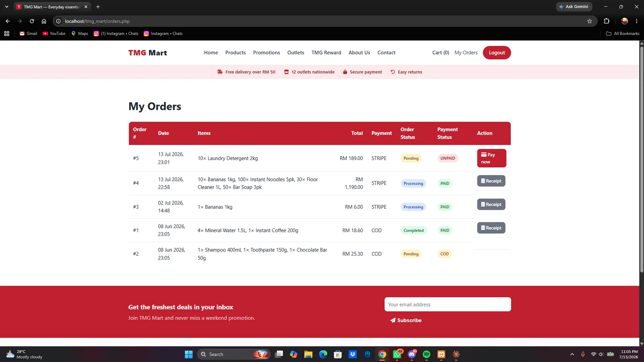Open '(1) Instagram • Chats' bookmark

pyautogui.click(x=116, y=33)
